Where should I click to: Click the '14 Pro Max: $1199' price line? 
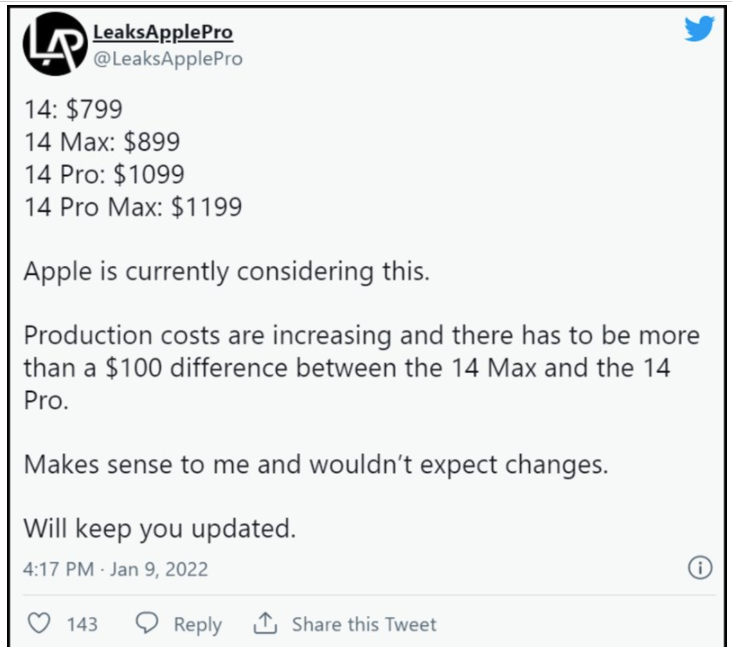[132, 207]
